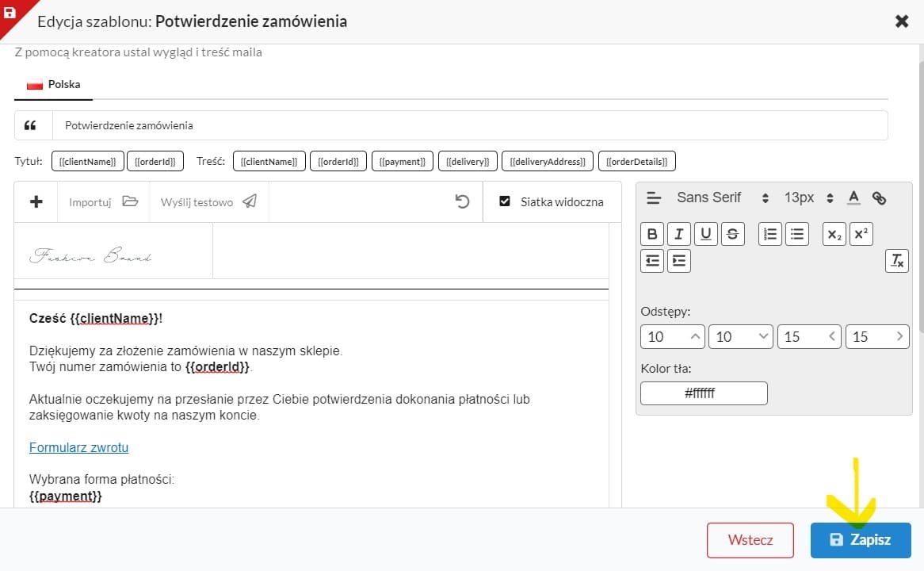Insert {{orderId}} tag into the Tytuł
The height and width of the screenshot is (571, 924).
pos(155,162)
